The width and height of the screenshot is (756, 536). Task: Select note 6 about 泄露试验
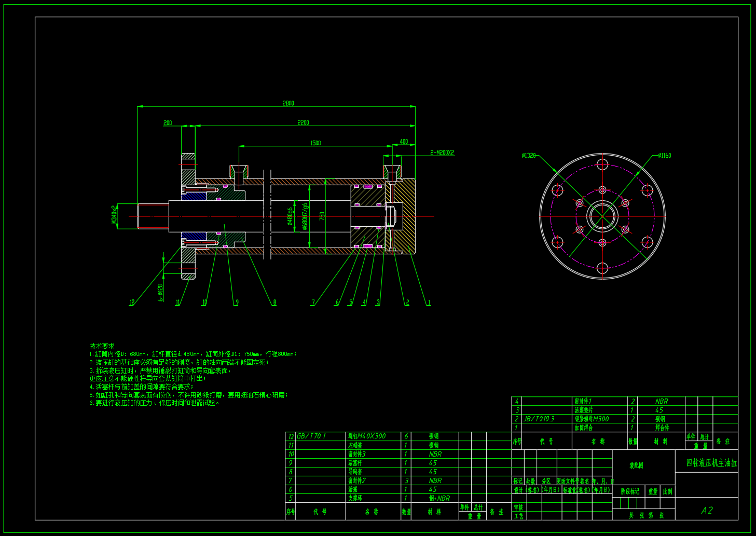155,403
